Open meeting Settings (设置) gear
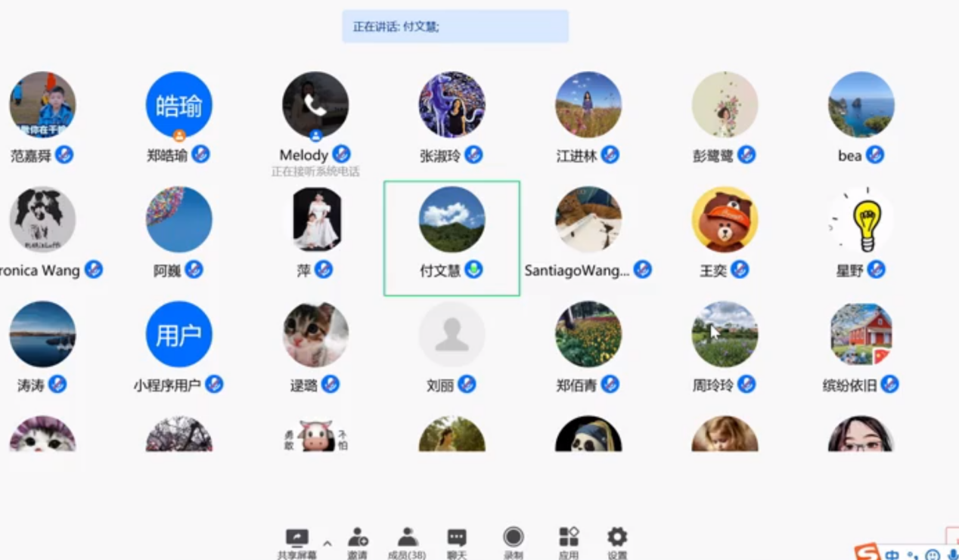Image resolution: width=959 pixels, height=560 pixels. pyautogui.click(x=617, y=537)
